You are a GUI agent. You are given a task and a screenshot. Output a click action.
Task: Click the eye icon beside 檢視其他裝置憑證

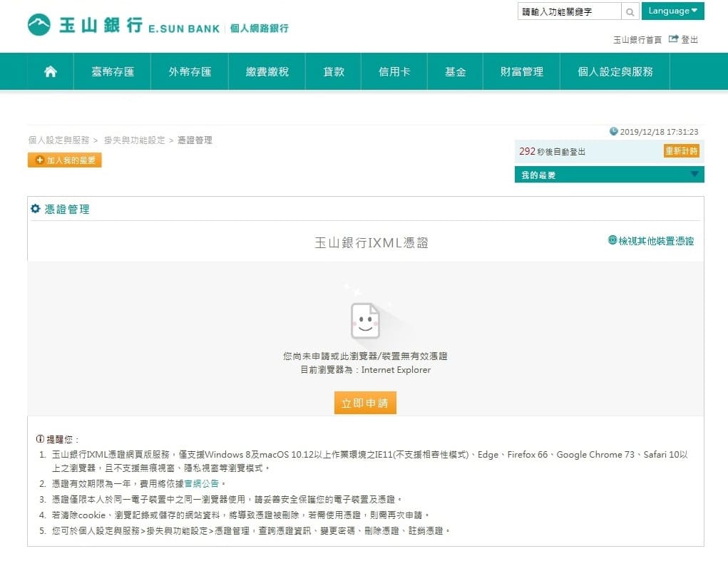[x=612, y=240]
